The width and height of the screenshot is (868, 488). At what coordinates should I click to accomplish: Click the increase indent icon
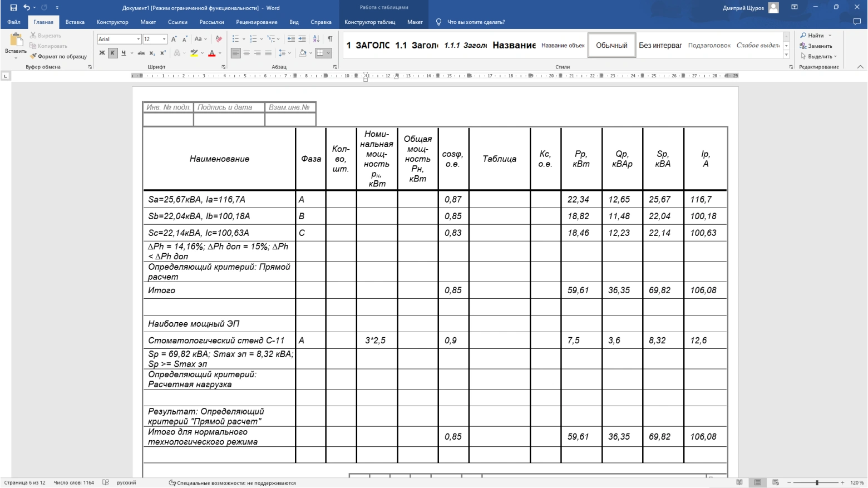pyautogui.click(x=302, y=39)
